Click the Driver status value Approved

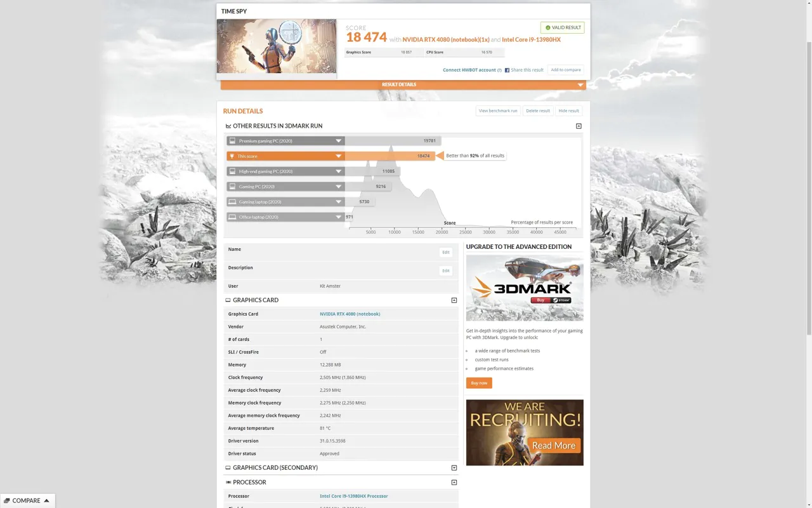[x=329, y=453]
